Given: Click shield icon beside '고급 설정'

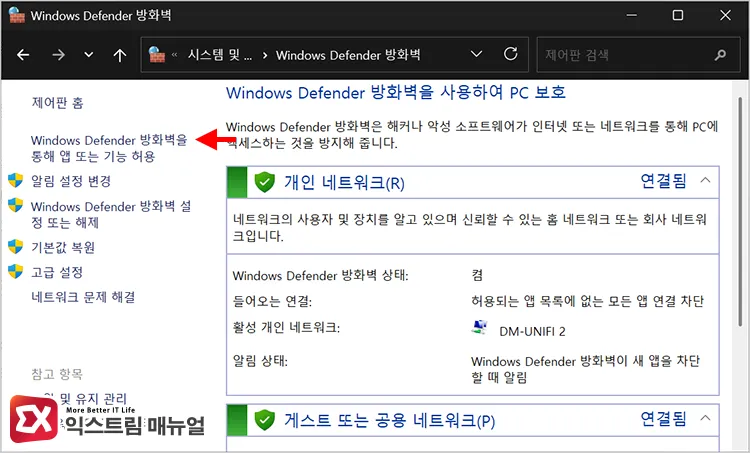Looking at the screenshot, I should pos(15,271).
